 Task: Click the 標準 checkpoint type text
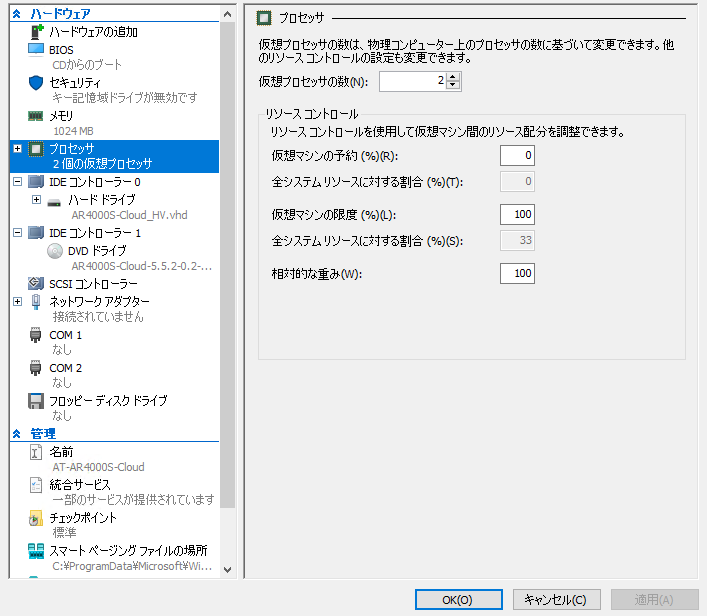pos(64,533)
